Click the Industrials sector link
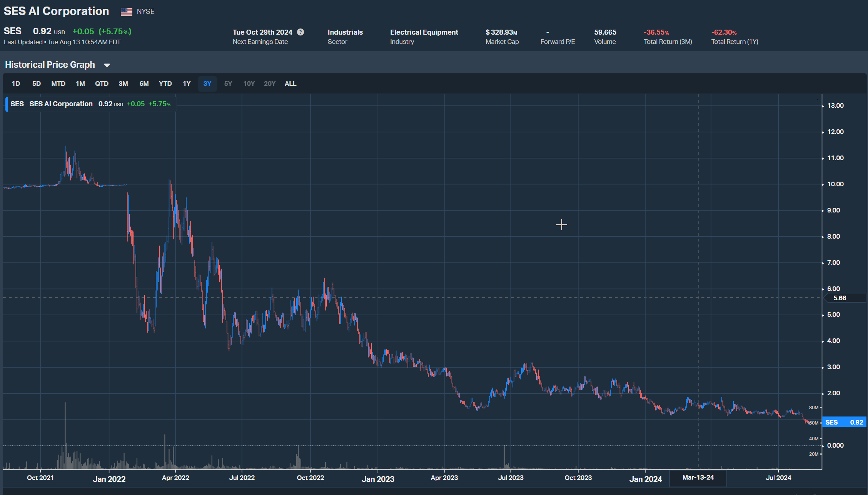This screenshot has width=868, height=495. 345,32
